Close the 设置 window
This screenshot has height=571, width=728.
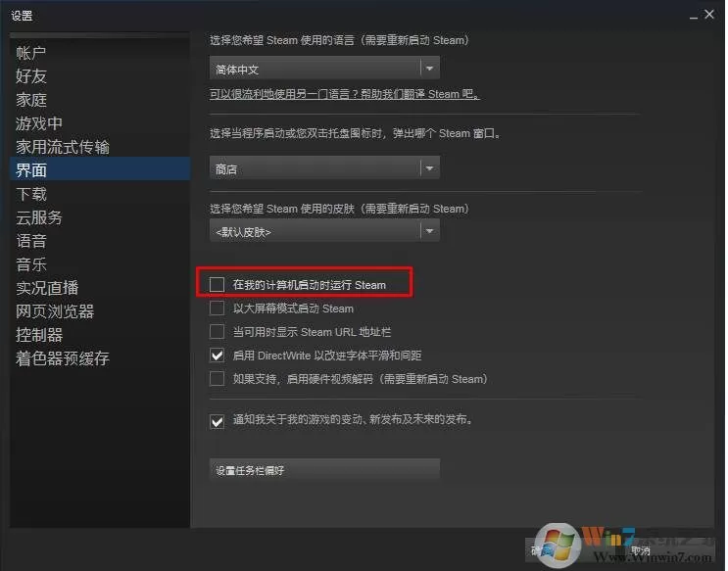[709, 15]
